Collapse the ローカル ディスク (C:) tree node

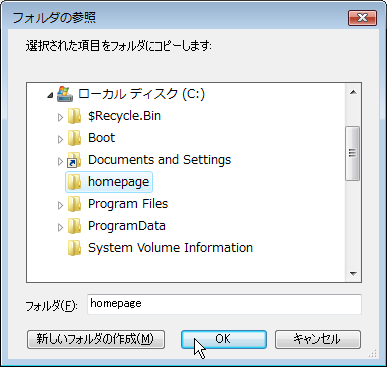50,96
